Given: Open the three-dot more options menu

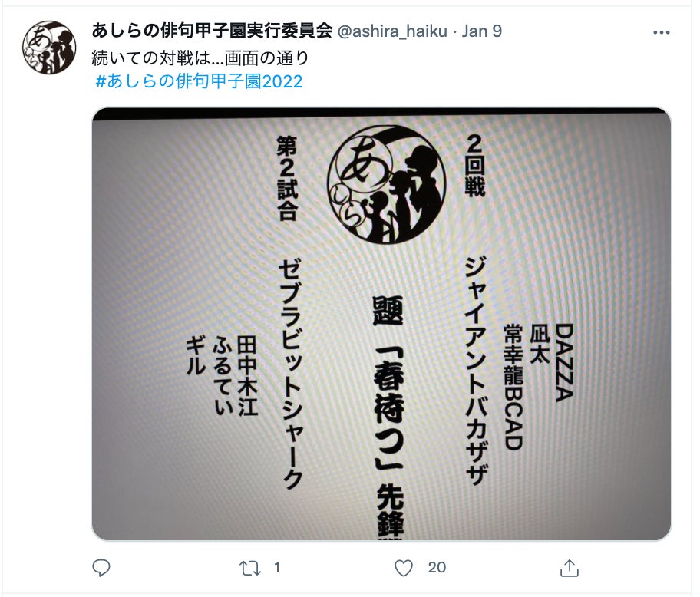Looking at the screenshot, I should pos(661,32).
